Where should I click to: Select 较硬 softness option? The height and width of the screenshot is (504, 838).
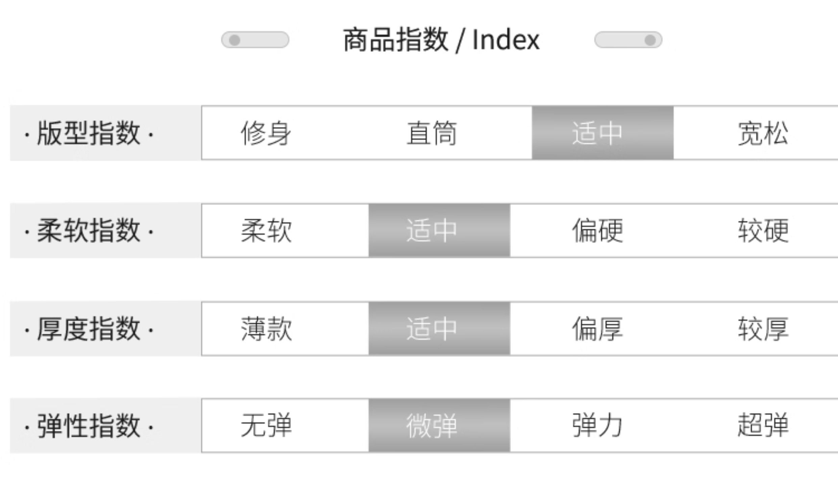click(763, 231)
